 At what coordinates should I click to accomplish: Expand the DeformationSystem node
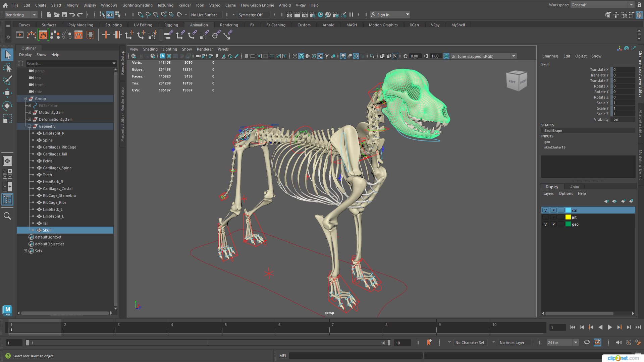29,119
